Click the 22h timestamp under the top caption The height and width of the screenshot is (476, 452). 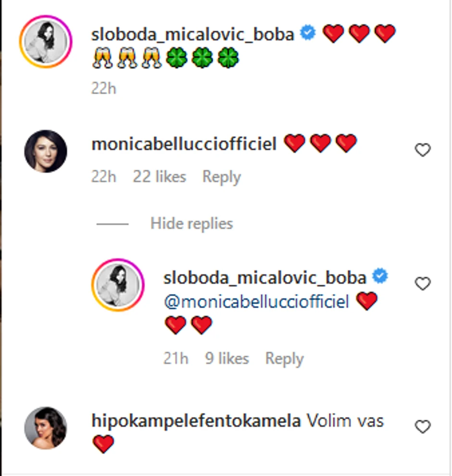(x=104, y=88)
